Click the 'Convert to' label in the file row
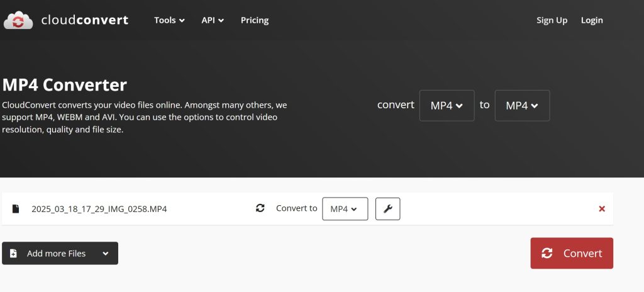 point(297,208)
